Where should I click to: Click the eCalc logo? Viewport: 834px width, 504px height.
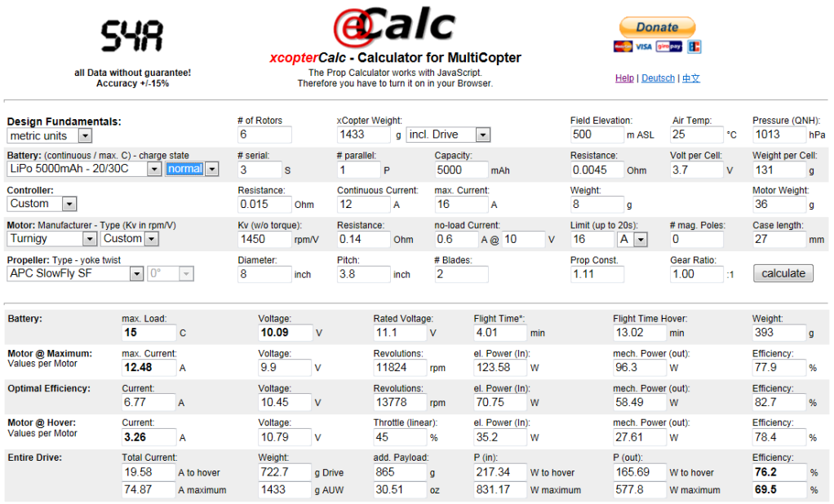pyautogui.click(x=394, y=26)
